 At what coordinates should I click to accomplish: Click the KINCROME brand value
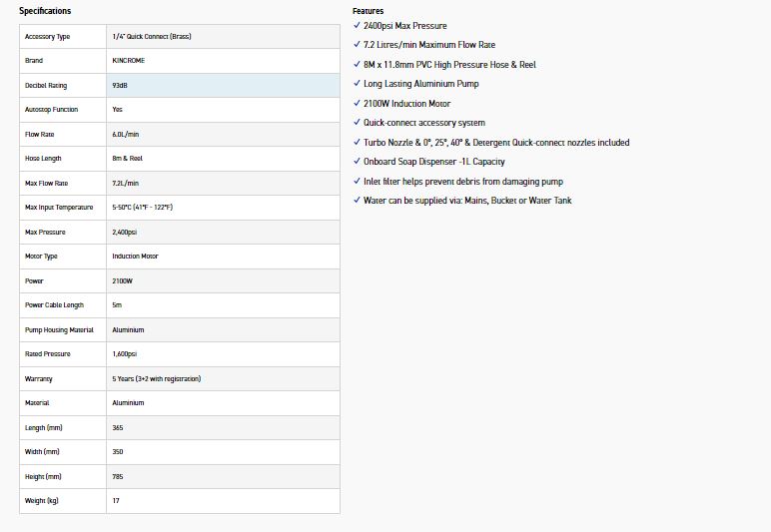tap(130, 61)
